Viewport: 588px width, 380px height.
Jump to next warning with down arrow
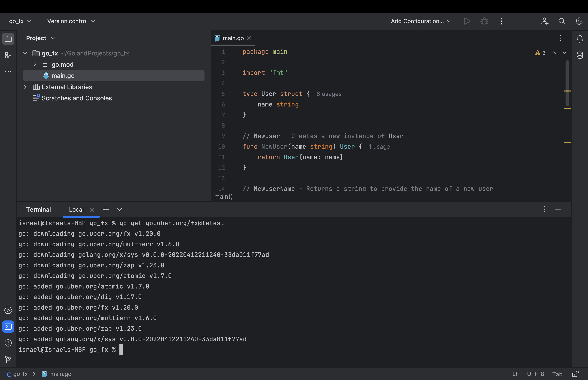(565, 53)
